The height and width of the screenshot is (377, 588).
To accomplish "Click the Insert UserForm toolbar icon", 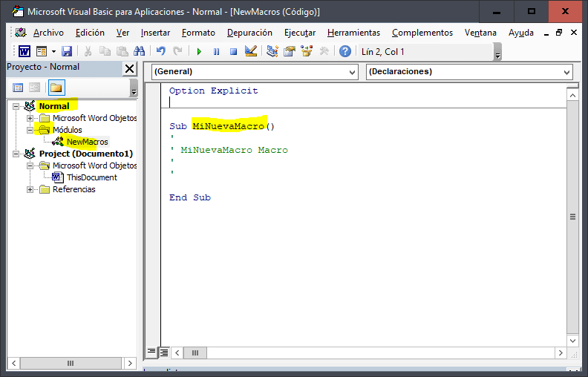I will pyautogui.click(x=42, y=51).
